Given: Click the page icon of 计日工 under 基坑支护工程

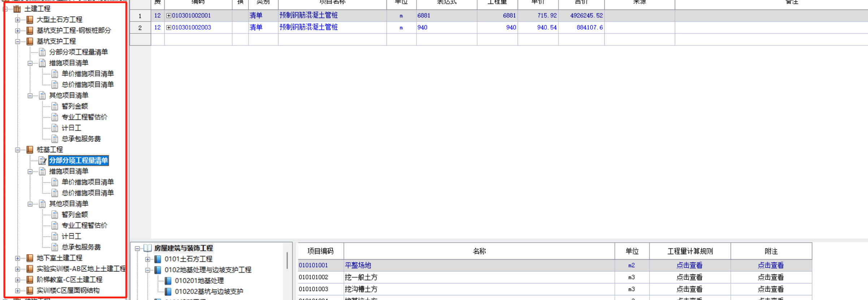Looking at the screenshot, I should click(x=55, y=128).
